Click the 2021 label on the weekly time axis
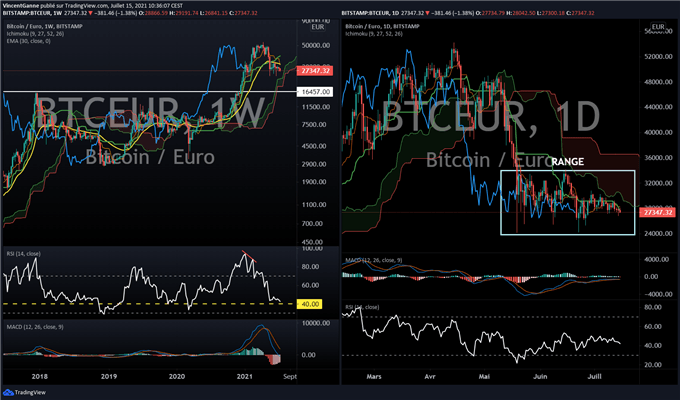The image size is (680, 400). (245, 376)
